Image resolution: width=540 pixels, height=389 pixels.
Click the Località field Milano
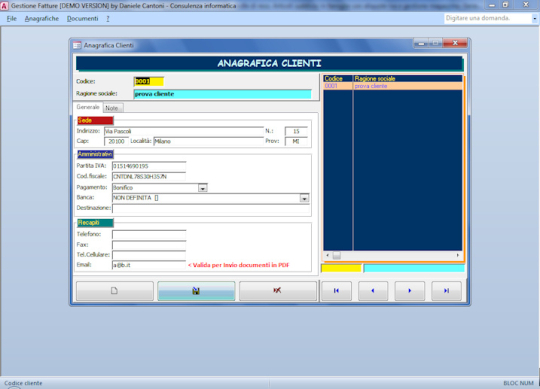(209, 141)
